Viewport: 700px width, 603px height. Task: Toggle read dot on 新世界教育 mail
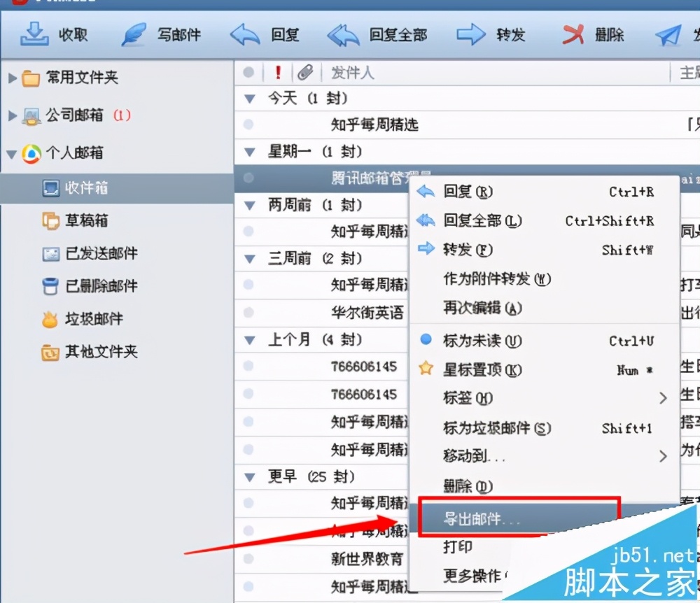[x=248, y=558]
